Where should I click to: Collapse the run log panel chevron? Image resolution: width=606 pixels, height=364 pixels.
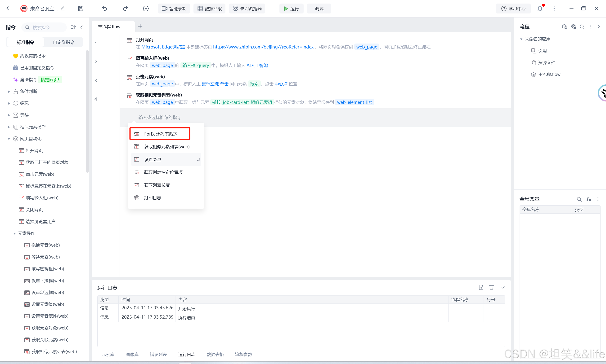(x=503, y=287)
